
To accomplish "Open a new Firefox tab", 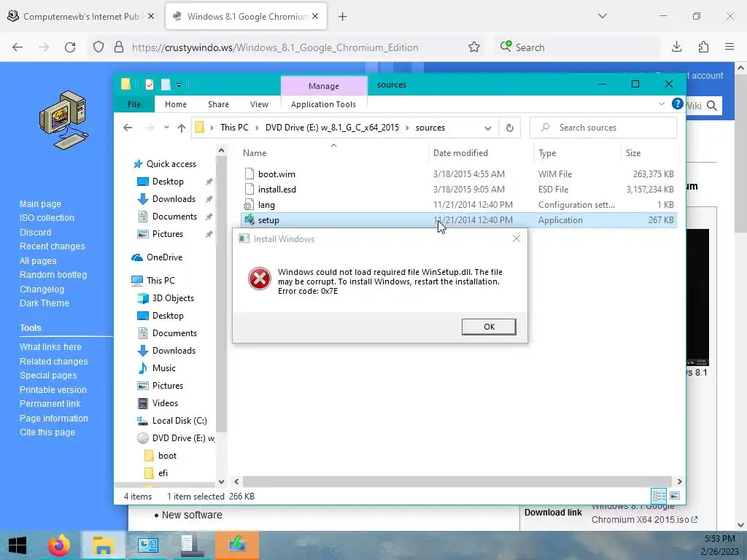I will (343, 17).
